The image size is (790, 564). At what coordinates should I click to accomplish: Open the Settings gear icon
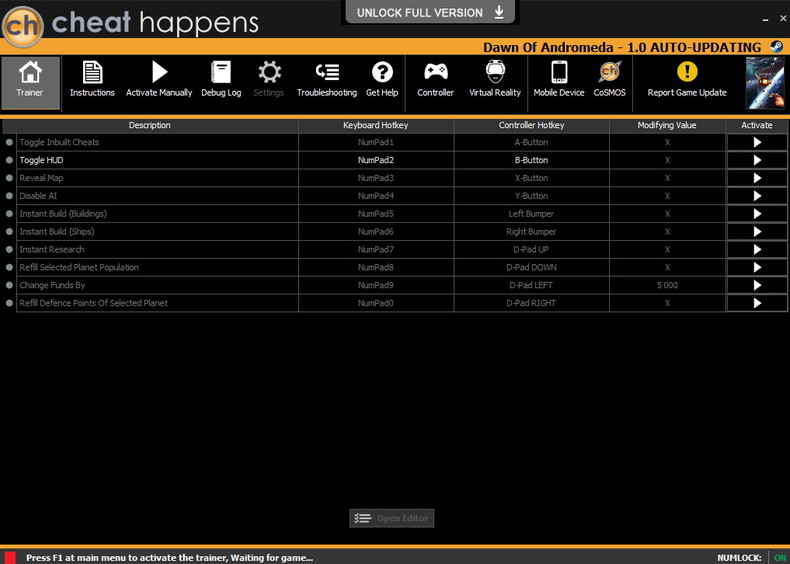pyautogui.click(x=269, y=72)
